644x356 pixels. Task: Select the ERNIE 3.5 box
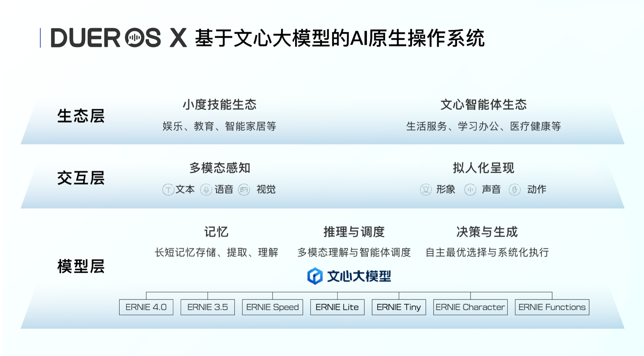click(x=208, y=307)
